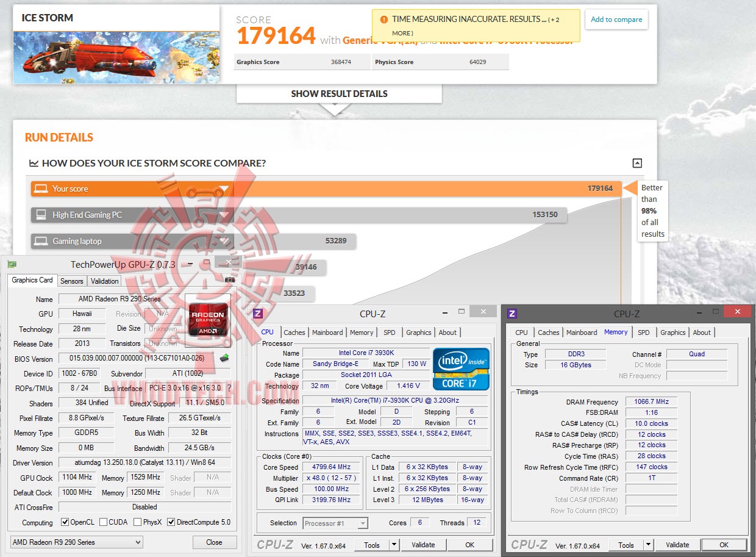Collapse the Ice Storm score compare section
Image resolution: width=756 pixels, height=557 pixels.
click(x=637, y=163)
